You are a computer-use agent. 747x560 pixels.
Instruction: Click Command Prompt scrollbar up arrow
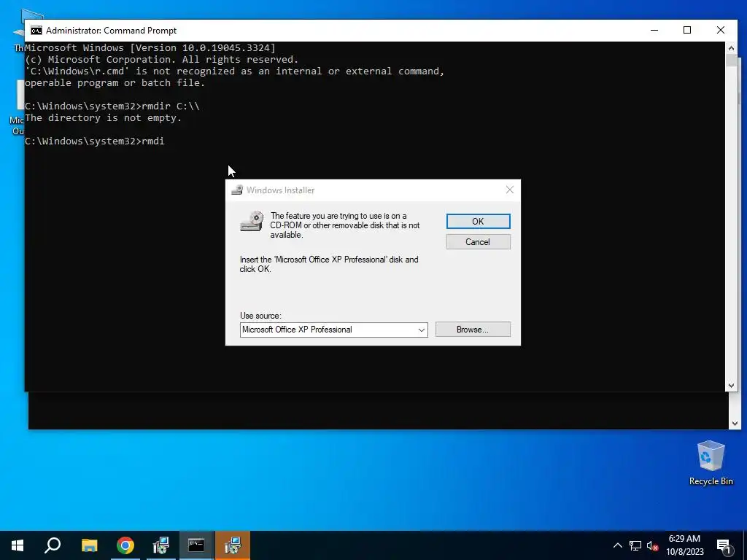731,47
